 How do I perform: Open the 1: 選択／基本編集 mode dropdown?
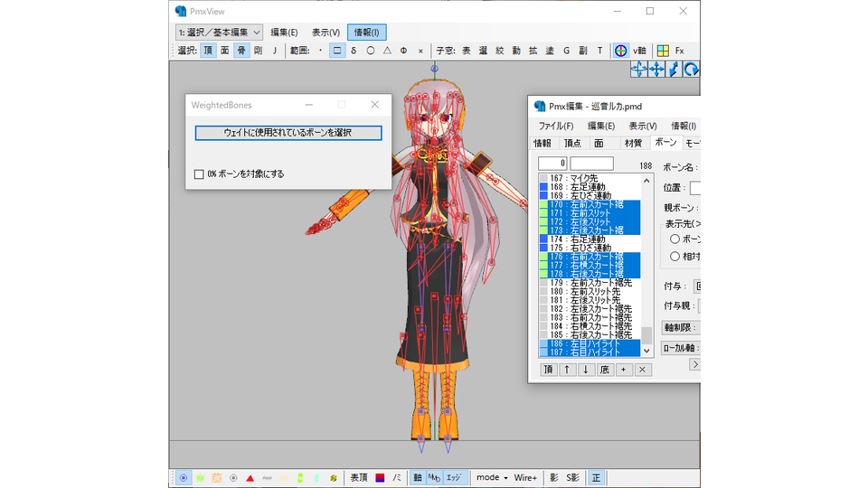pyautogui.click(x=219, y=33)
